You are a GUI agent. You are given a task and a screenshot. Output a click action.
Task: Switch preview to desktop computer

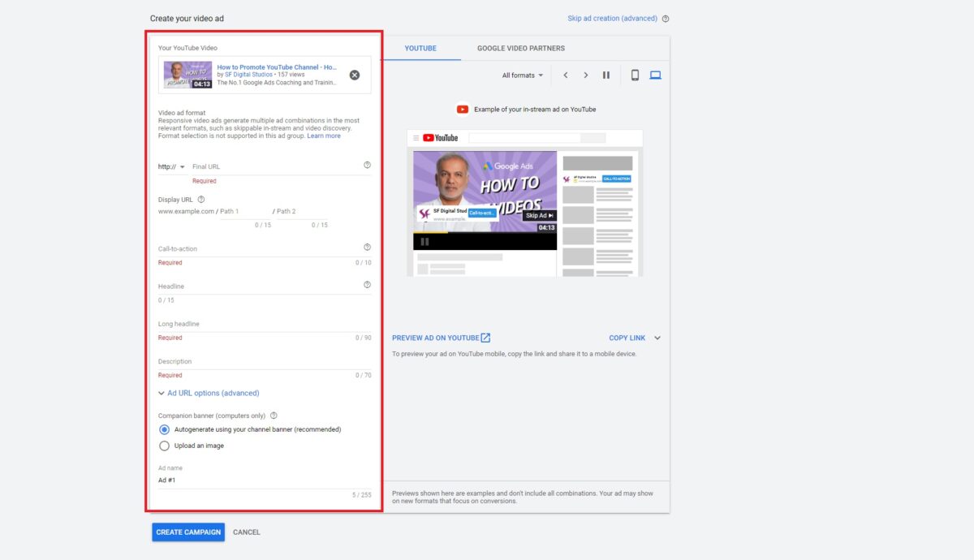tap(655, 75)
